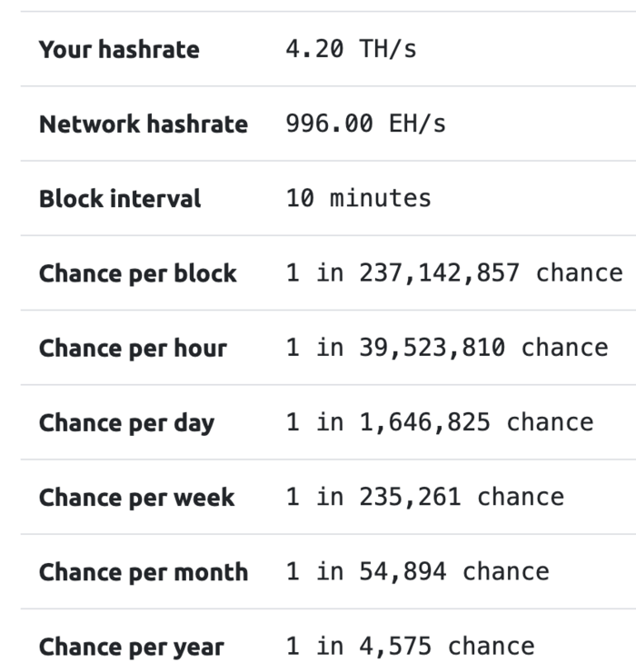The width and height of the screenshot is (636, 672).
Task: Select the '10 minutes' value
Action: pos(359,199)
